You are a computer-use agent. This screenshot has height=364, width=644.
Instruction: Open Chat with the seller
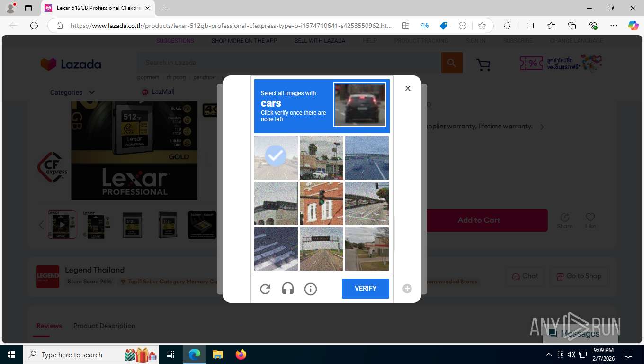click(x=525, y=276)
